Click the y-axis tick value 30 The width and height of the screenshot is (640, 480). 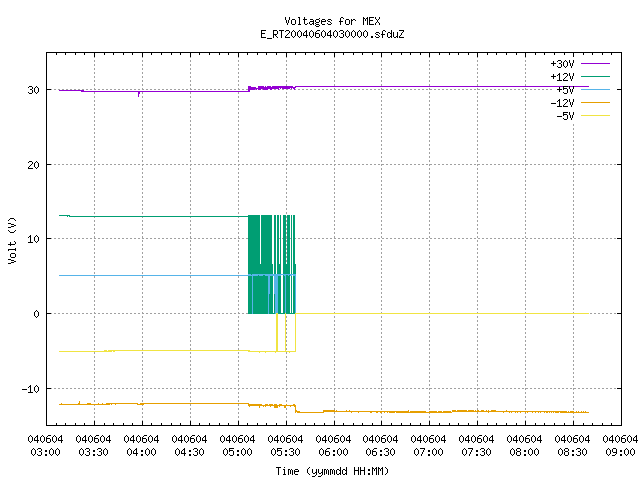coord(33,90)
